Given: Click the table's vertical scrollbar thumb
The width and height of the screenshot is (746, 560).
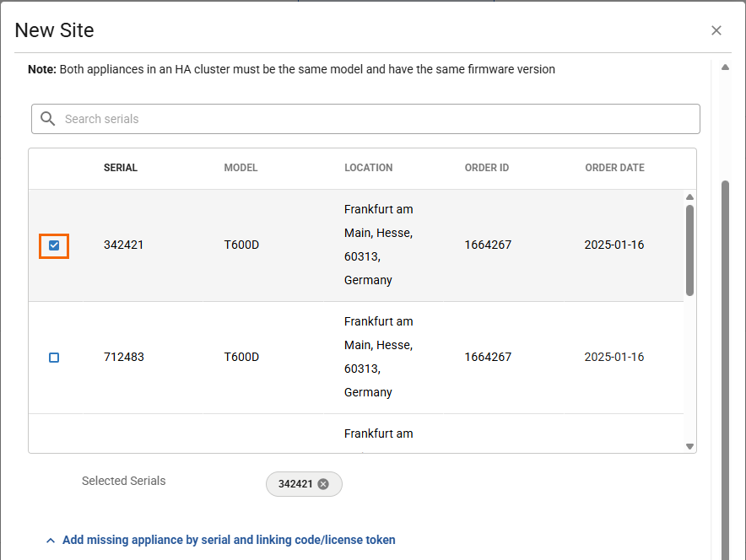Looking at the screenshot, I should [689, 249].
